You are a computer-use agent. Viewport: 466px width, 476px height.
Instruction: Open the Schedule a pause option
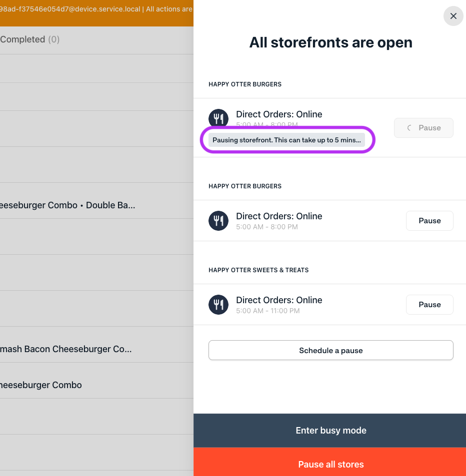coord(330,351)
